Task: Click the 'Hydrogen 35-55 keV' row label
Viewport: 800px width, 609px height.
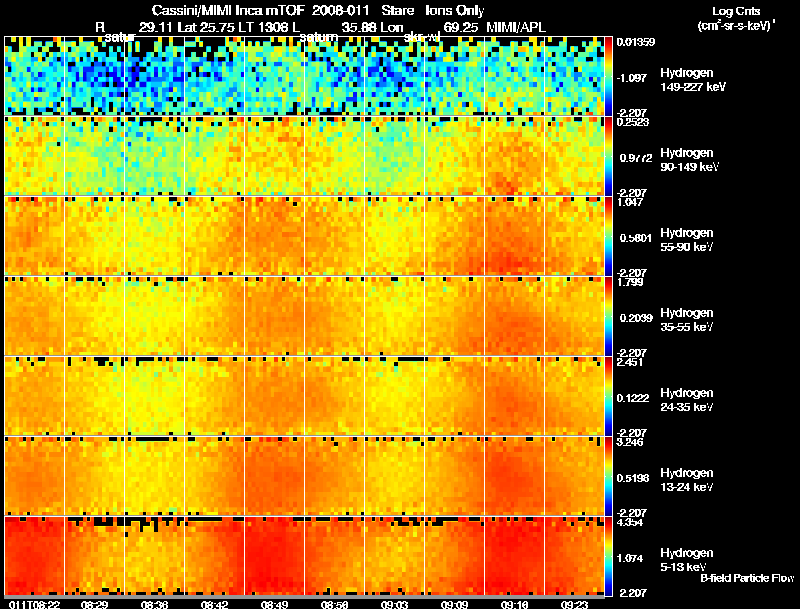Action: coord(687,320)
